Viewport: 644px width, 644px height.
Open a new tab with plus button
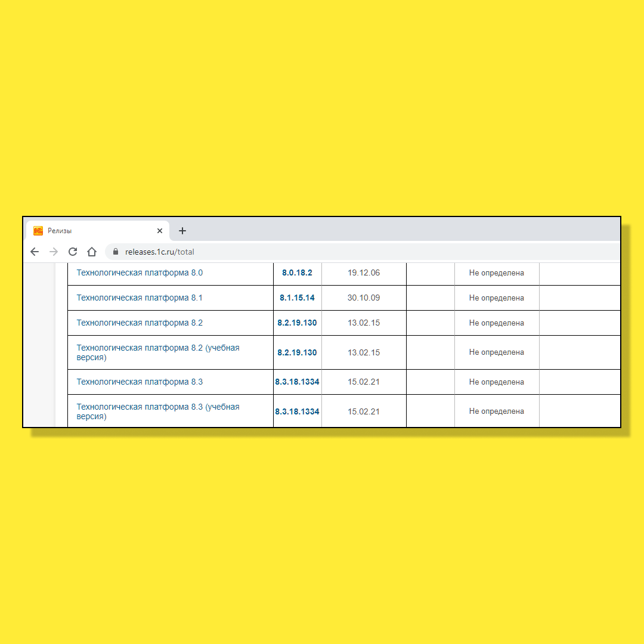(x=182, y=231)
